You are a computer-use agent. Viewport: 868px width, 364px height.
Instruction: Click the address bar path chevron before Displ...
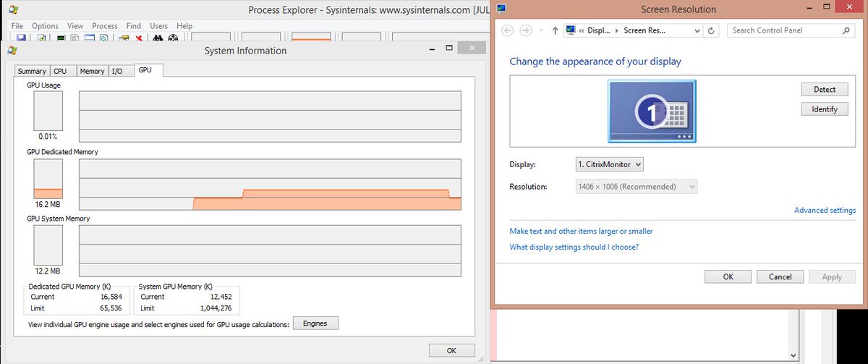click(582, 30)
